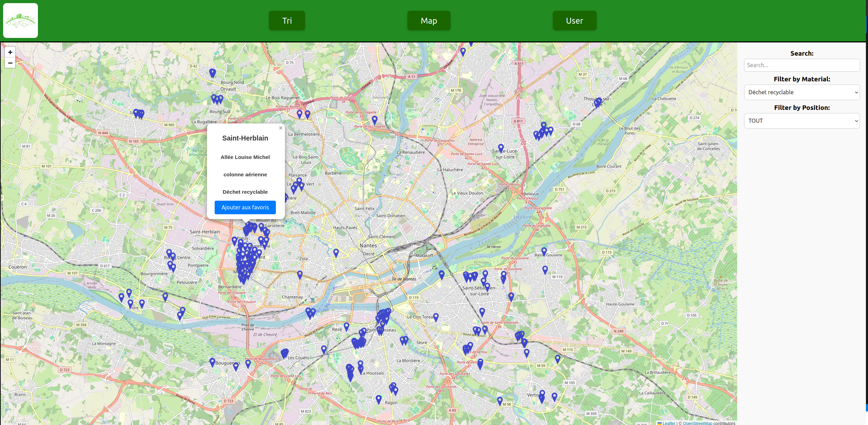Click Ajouter aux favoris button

pyautogui.click(x=245, y=207)
